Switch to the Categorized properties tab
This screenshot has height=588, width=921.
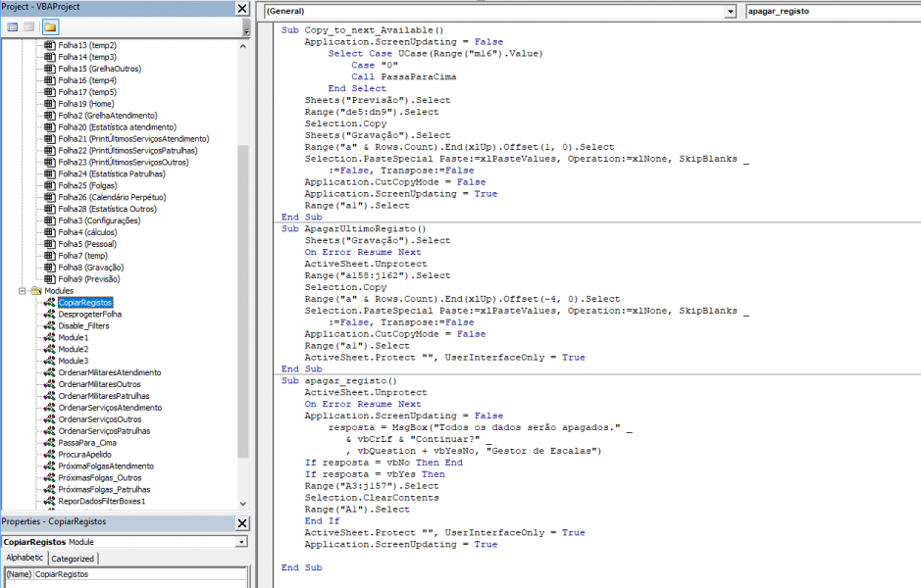tap(73, 559)
